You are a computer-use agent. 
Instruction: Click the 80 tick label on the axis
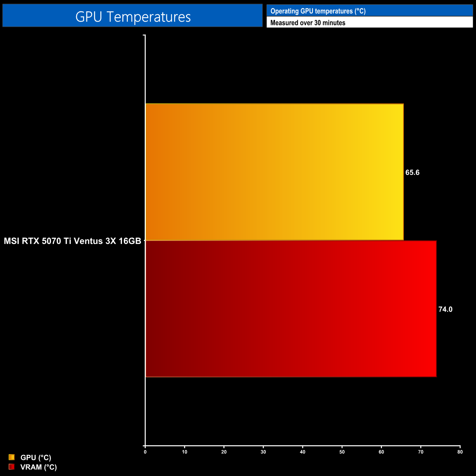[460, 452]
